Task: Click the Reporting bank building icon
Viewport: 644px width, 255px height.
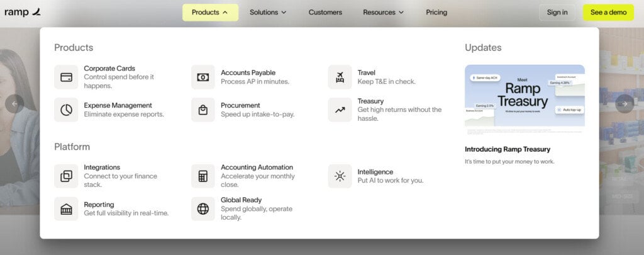Action: pos(66,209)
